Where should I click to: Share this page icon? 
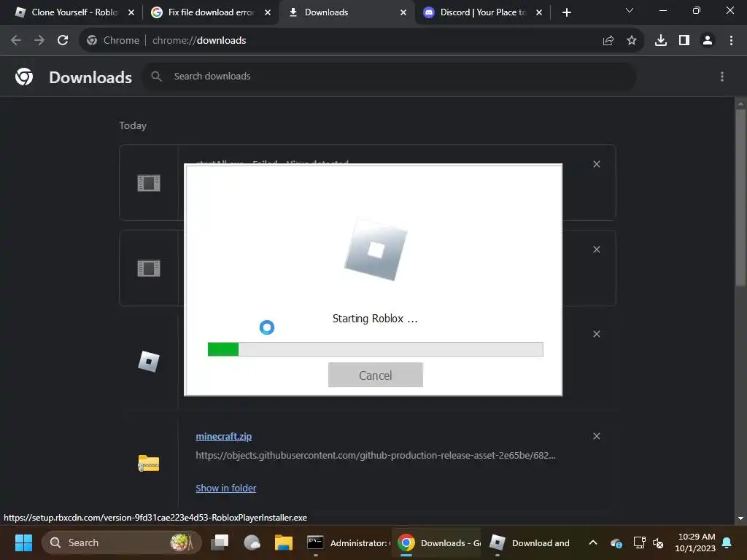(x=608, y=41)
